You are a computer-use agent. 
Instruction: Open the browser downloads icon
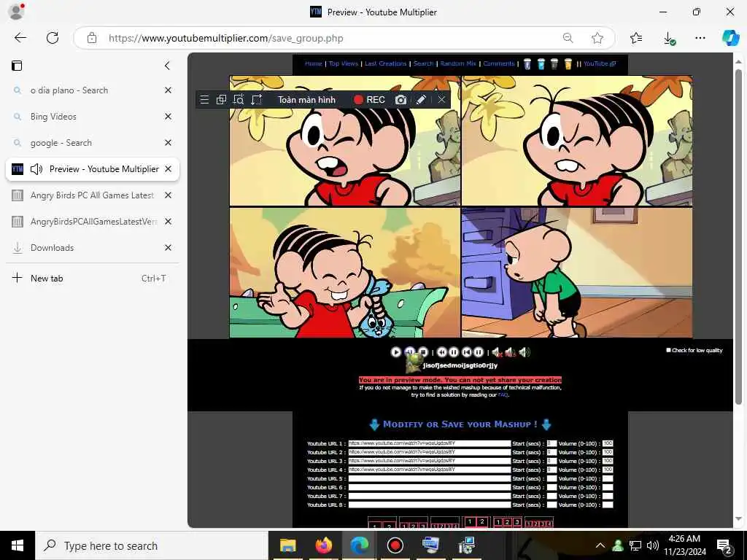pos(669,39)
